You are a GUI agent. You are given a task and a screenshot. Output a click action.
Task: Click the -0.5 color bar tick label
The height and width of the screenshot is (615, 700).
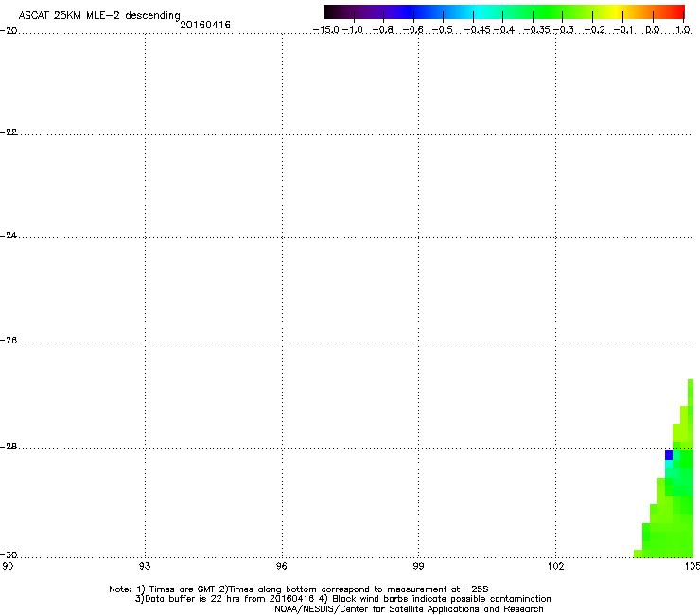click(443, 30)
